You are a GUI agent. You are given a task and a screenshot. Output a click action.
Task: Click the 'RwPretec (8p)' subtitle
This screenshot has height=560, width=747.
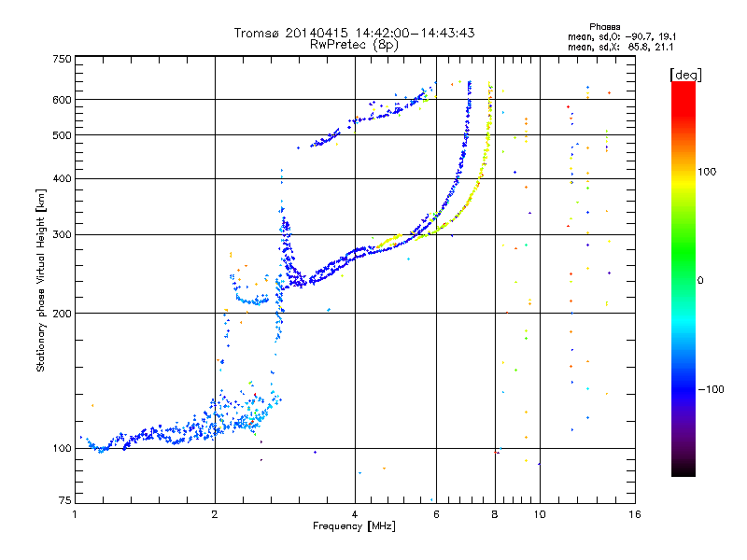354,45
